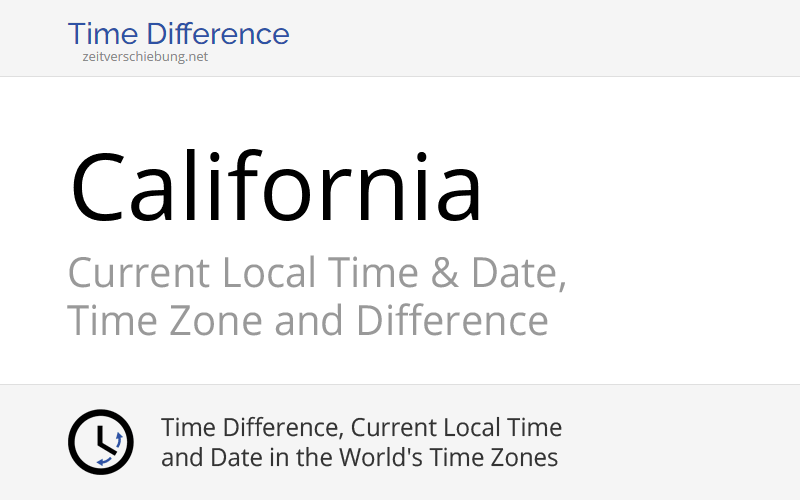Click the clock icon in the footer
Image resolution: width=800 pixels, height=500 pixels.
100,442
